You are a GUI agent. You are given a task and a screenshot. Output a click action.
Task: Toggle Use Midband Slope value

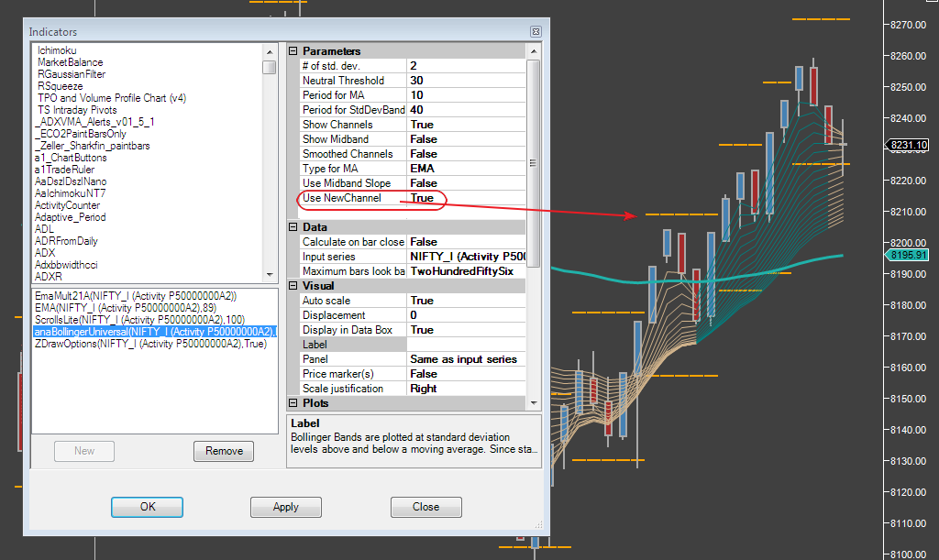pos(466,183)
